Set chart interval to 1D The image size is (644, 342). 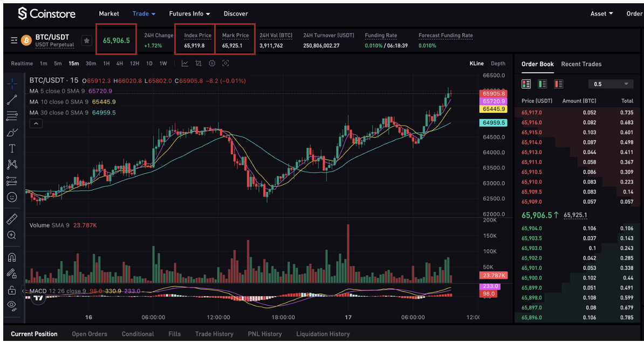pos(149,63)
